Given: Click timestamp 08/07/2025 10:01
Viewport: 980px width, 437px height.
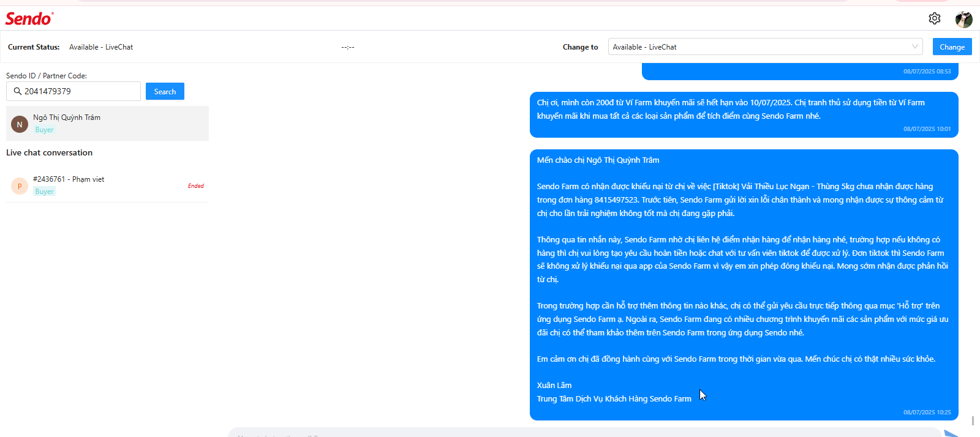Looking at the screenshot, I should [927, 129].
